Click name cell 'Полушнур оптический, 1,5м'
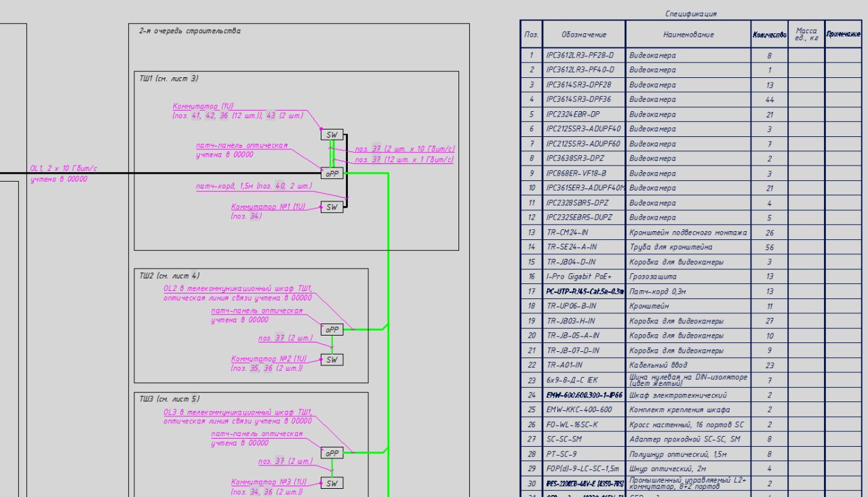This screenshot has height=497, width=868. pos(688,454)
